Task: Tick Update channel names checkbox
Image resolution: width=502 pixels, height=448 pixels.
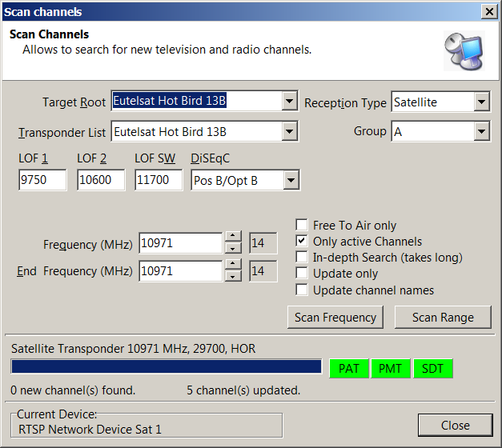Action: (302, 290)
